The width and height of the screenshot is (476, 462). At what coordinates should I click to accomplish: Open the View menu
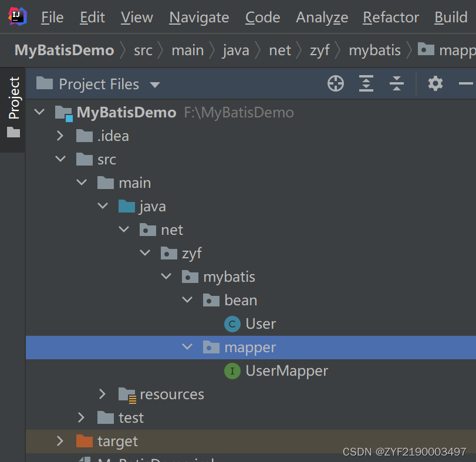pos(137,17)
